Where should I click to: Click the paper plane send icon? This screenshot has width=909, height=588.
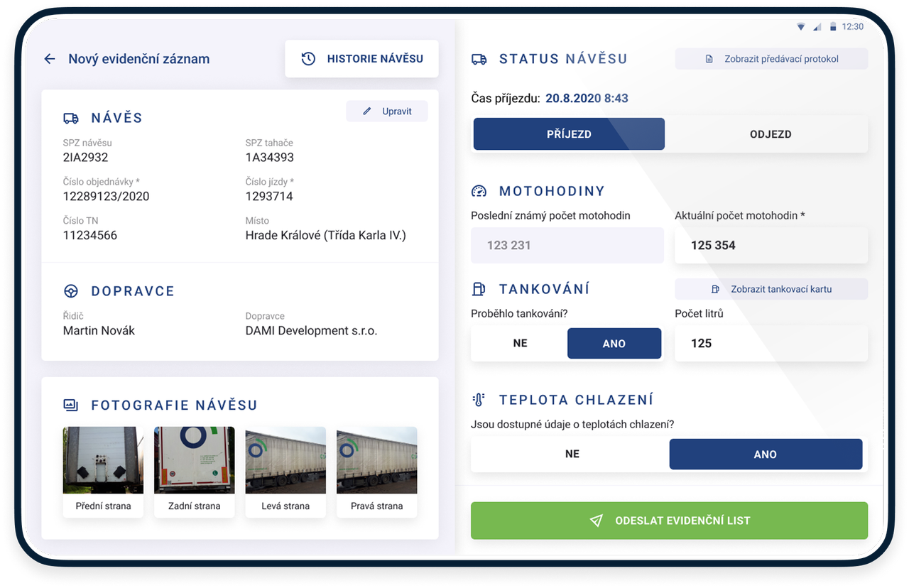597,521
